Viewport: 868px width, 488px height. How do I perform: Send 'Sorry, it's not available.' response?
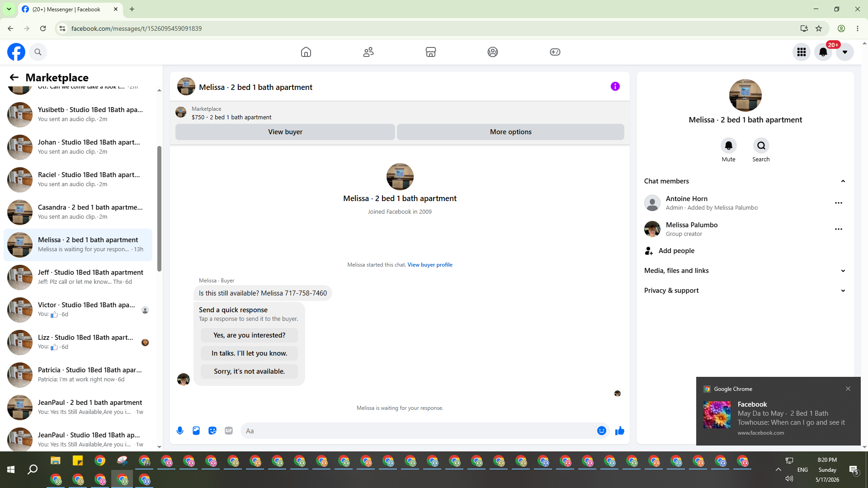coord(250,371)
